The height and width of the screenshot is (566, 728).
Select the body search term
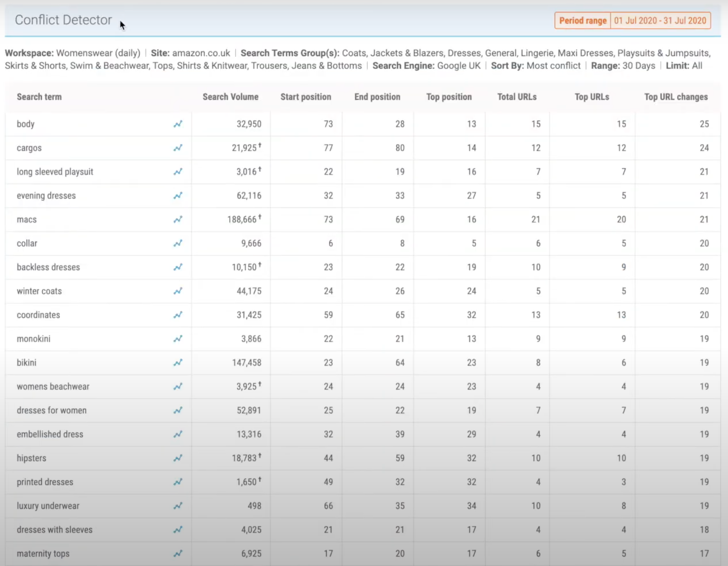tap(26, 124)
